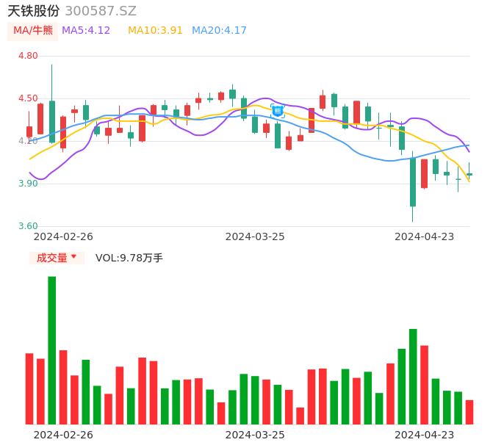Click the tall green candlestick with the wick near 4.80
The height and width of the screenshot is (445, 504).
coord(52,121)
